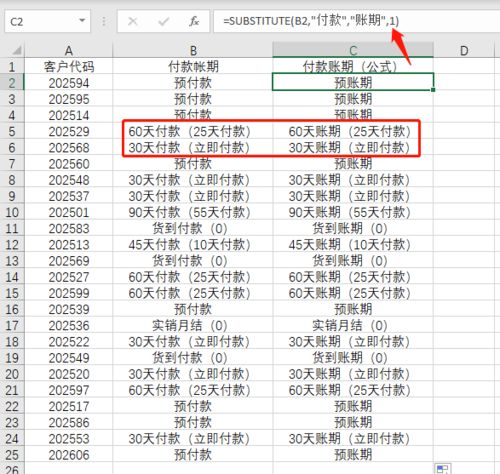Click the formula bar options dots

104,22
